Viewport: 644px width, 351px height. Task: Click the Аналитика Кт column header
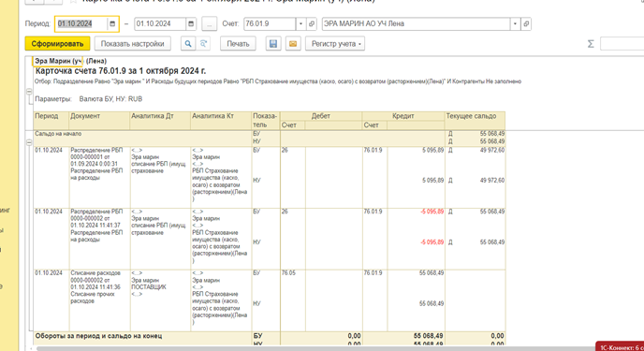pos(221,121)
